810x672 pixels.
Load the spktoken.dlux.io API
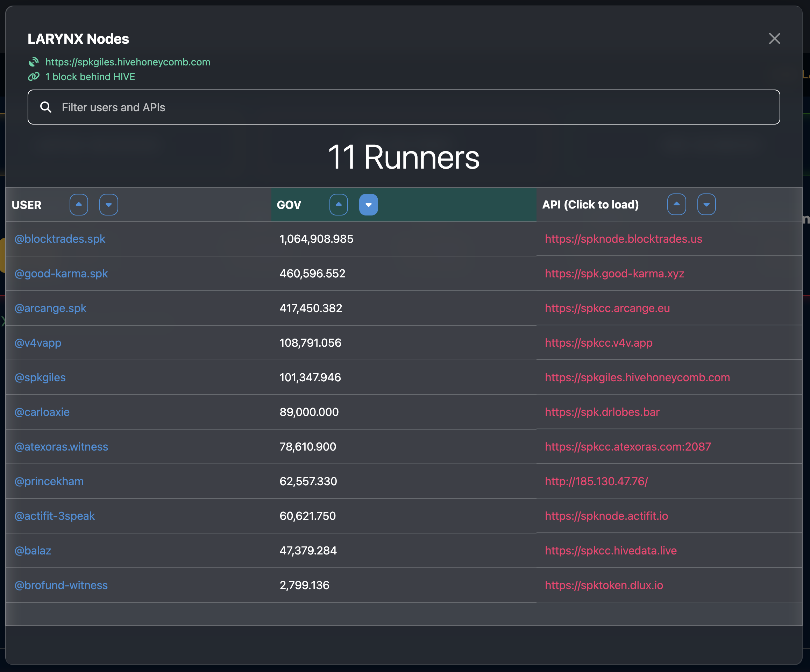pyautogui.click(x=604, y=585)
